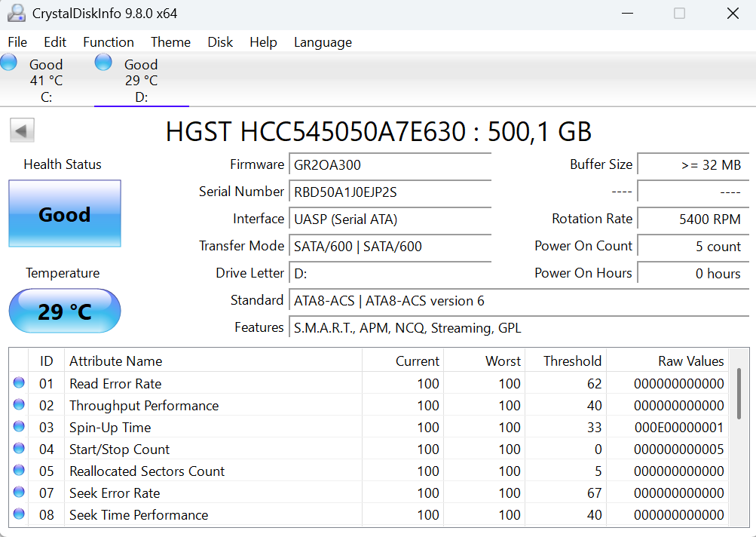Click the Standard field ATA8-ACS version 6
Image resolution: width=756 pixels, height=537 pixels.
point(519,301)
